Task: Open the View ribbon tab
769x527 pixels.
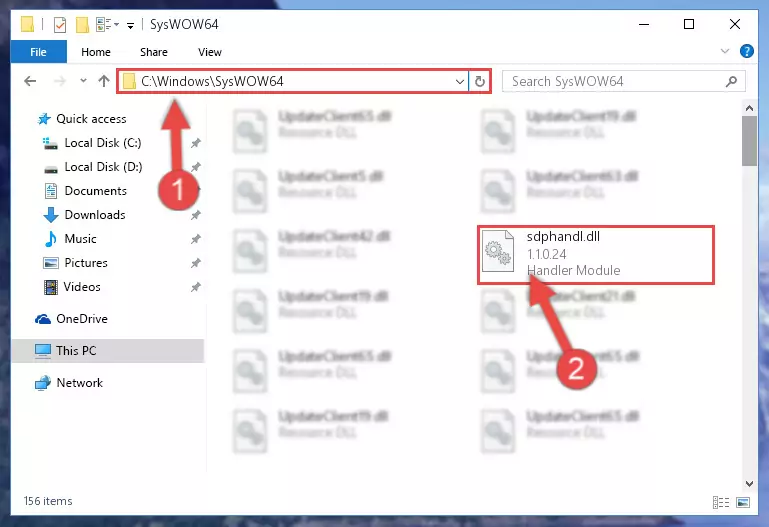Action: pos(209,52)
